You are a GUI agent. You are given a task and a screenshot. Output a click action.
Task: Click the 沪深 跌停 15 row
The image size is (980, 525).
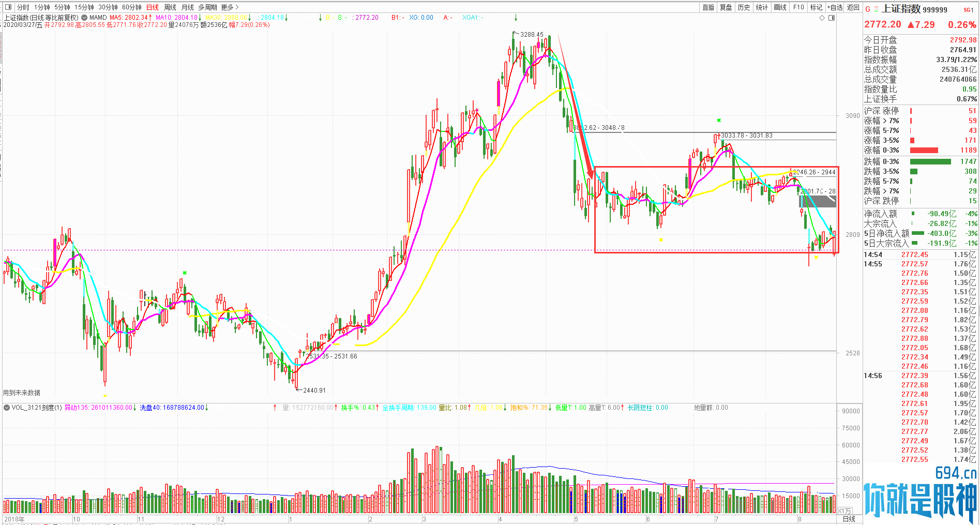pyautogui.click(x=921, y=201)
